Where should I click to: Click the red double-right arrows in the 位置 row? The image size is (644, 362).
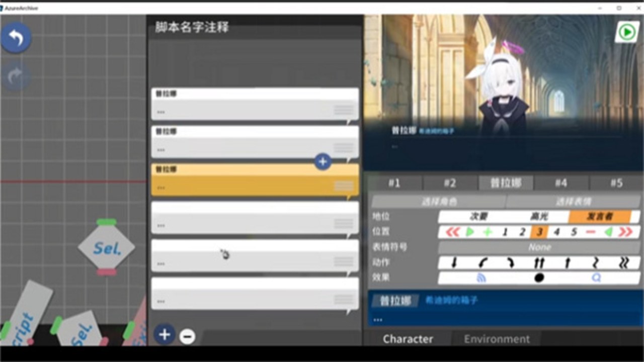coord(626,232)
